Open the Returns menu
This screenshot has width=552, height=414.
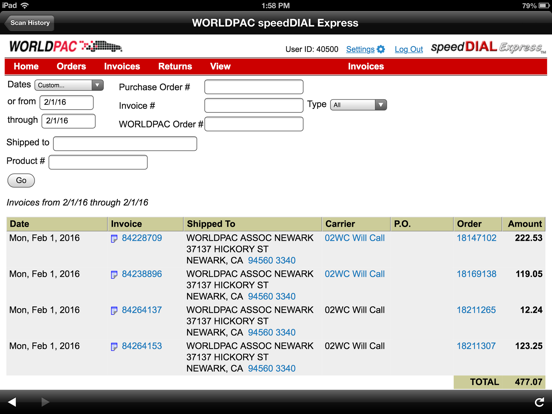click(x=175, y=67)
